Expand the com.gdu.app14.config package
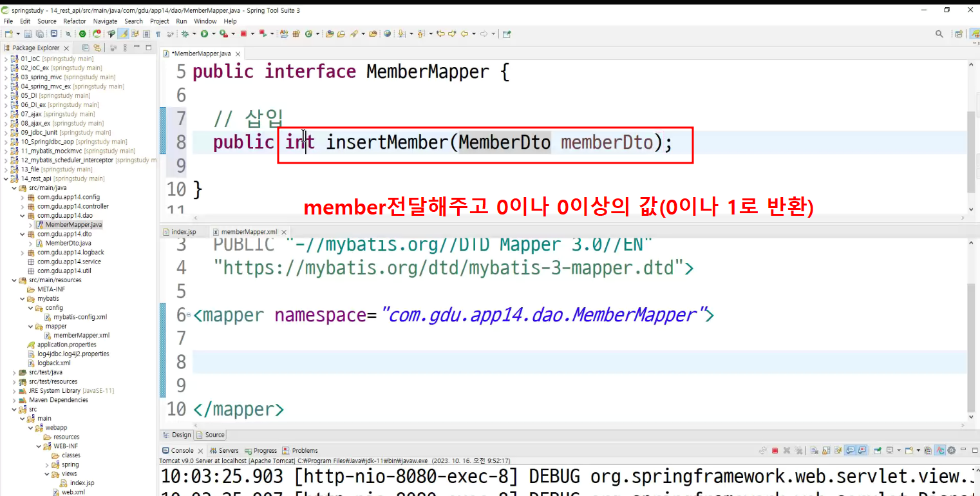 pos(23,197)
